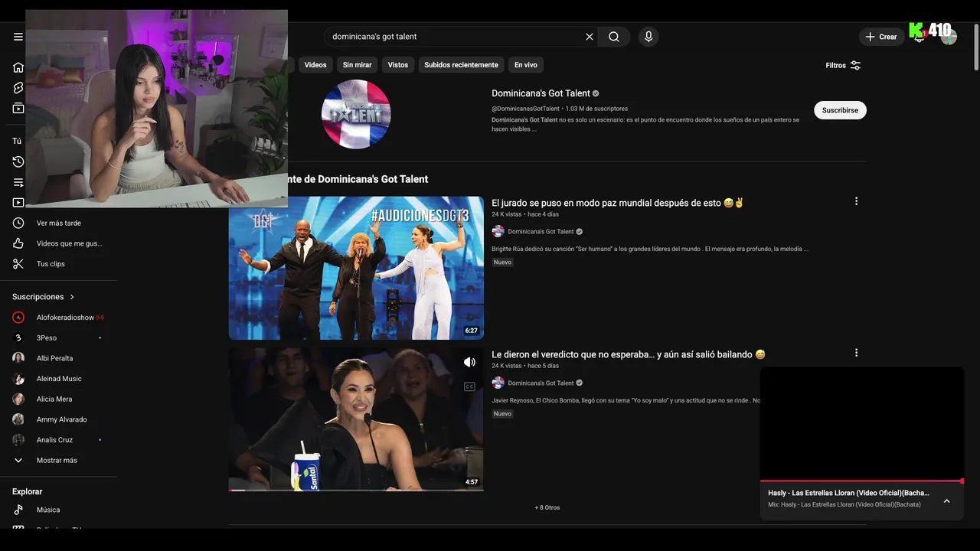
Task: Select the En vivo filter chip
Action: (526, 65)
